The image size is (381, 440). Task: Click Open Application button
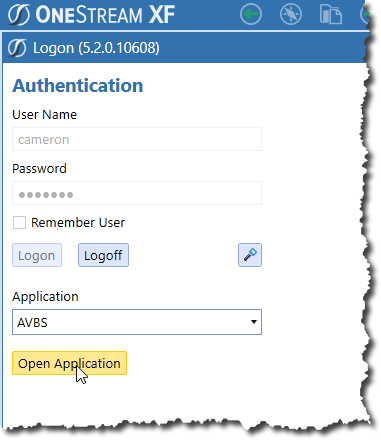pos(69,363)
